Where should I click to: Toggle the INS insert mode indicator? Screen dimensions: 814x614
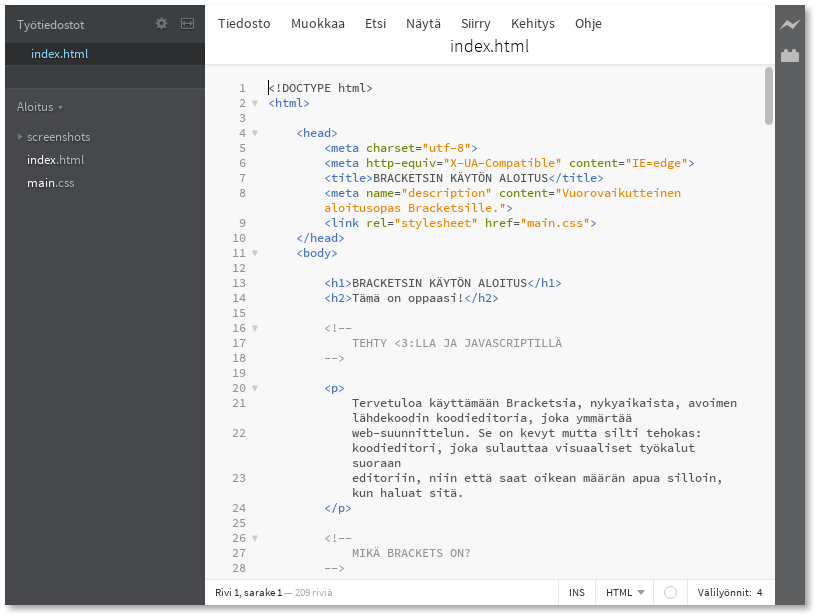pos(577,592)
